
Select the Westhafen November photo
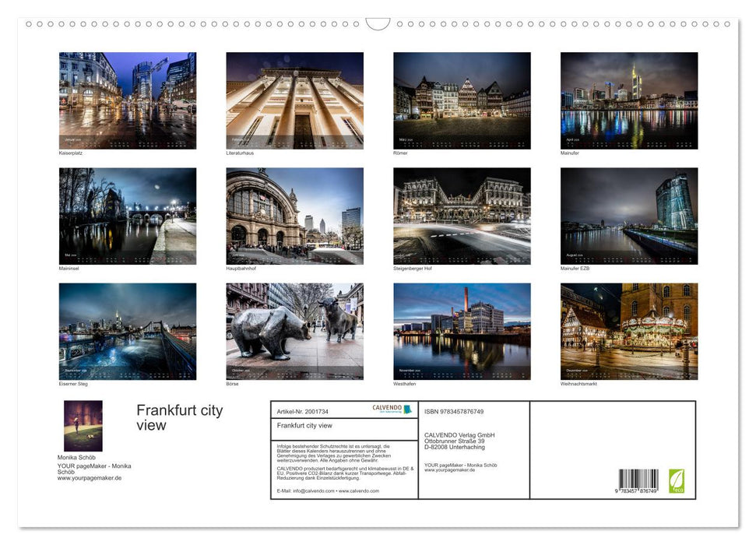(462, 331)
